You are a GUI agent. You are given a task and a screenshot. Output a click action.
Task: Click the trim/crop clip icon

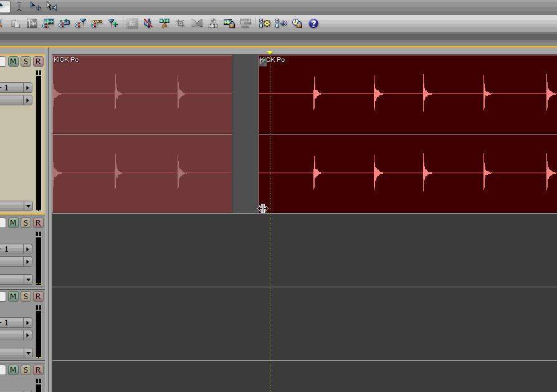click(x=181, y=24)
